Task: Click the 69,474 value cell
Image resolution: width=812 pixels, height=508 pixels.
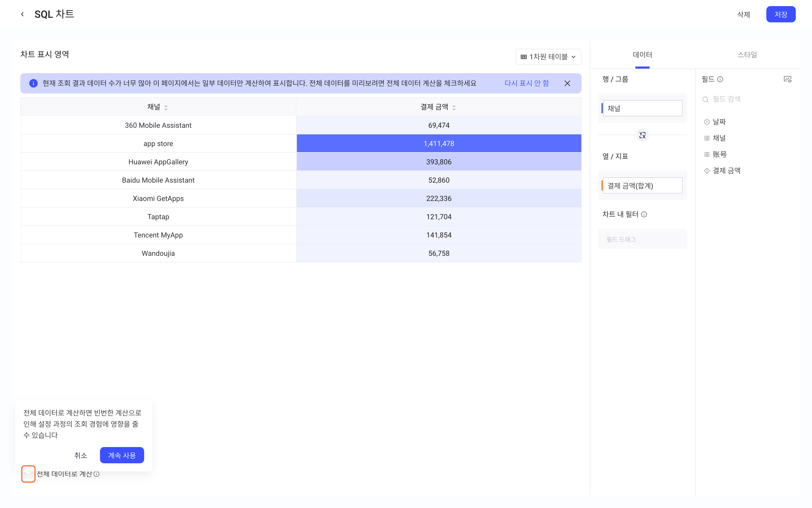Action: tap(439, 125)
